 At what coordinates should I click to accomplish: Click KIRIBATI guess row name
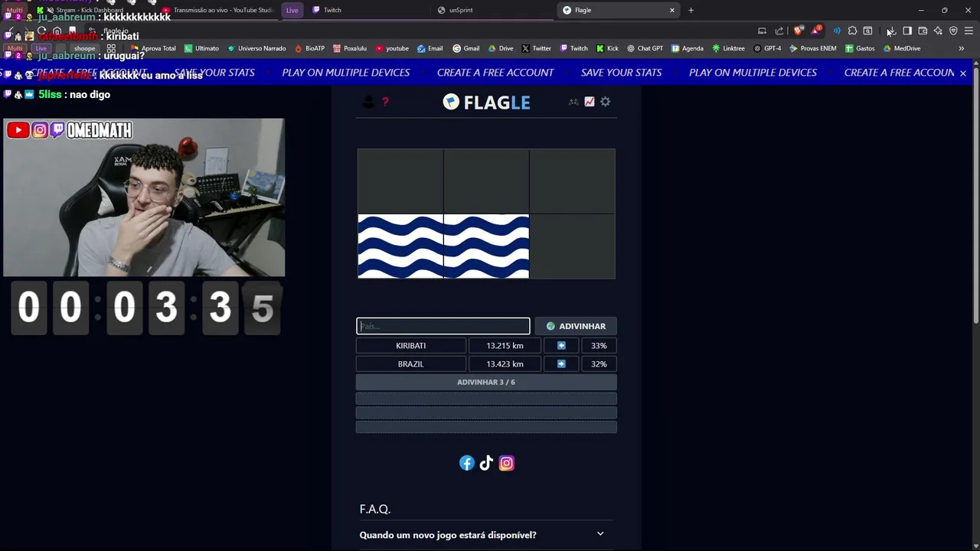(411, 346)
